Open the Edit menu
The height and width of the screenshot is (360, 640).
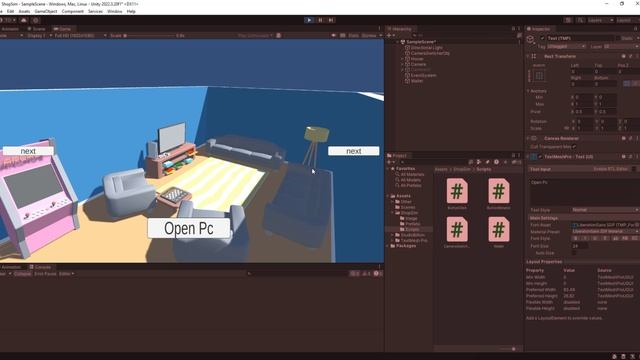pyautogui.click(x=10, y=11)
